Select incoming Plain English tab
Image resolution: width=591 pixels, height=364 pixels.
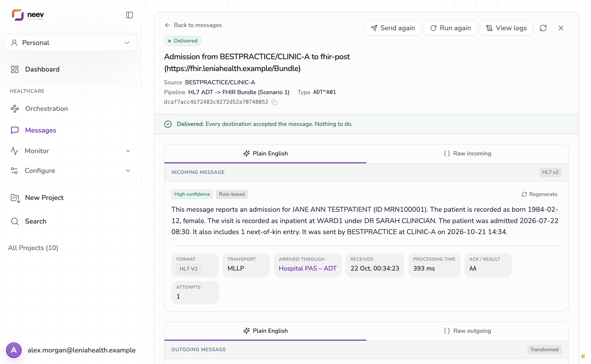coord(265,154)
